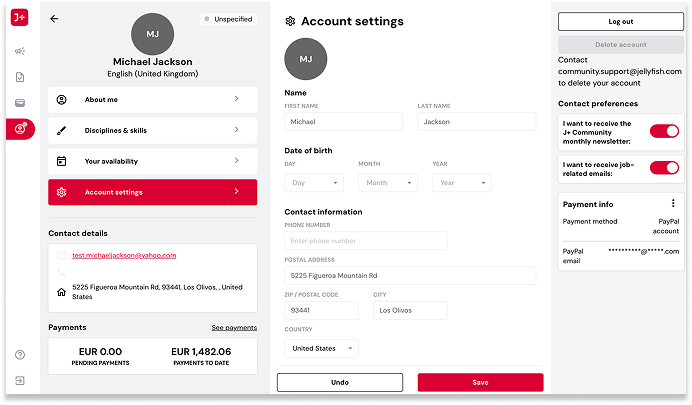Click the home address icon

61,292
